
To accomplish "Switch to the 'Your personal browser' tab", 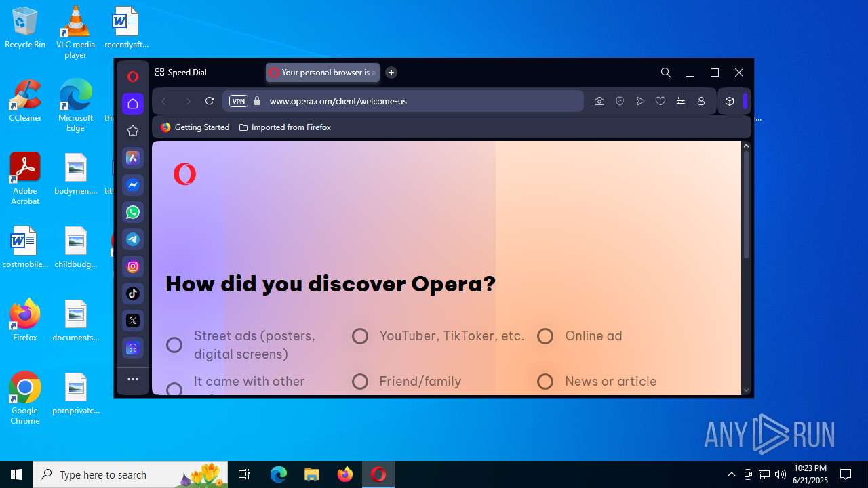I will point(323,73).
